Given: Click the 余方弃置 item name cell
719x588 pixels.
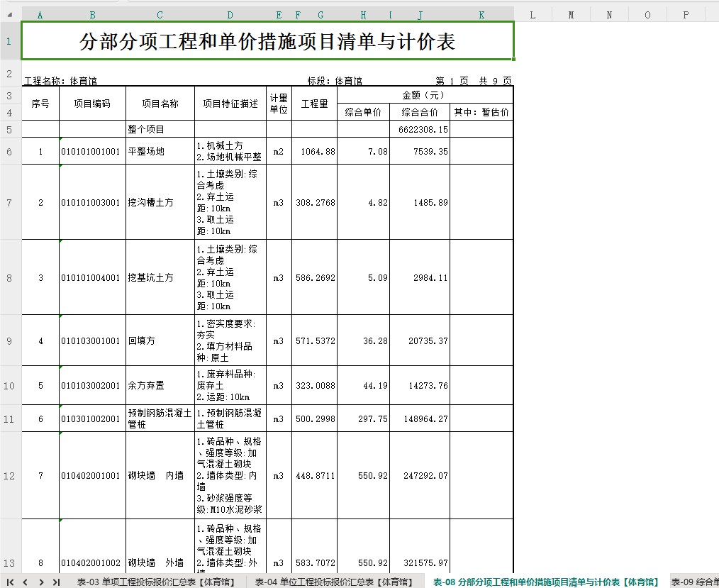Looking at the screenshot, I should [x=160, y=385].
